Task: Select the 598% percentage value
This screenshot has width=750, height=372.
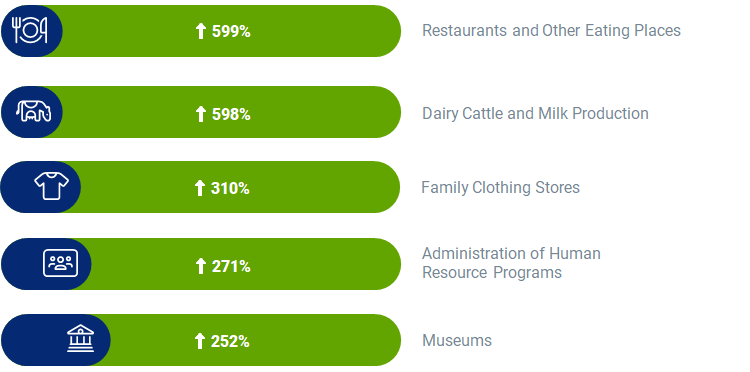Action: (x=231, y=114)
